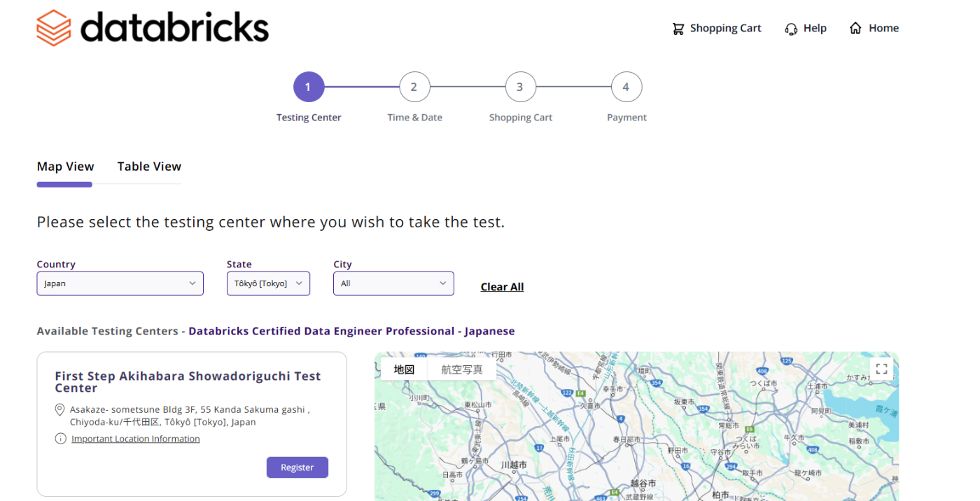
Task: Click the exam name Databricks Certified Data Engineer Professional
Action: point(351,331)
